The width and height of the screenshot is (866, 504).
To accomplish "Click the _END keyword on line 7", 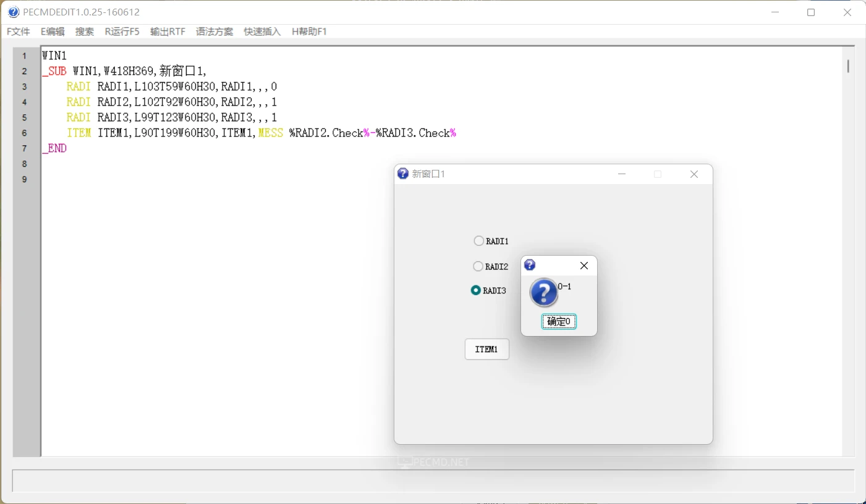I will (x=54, y=148).
